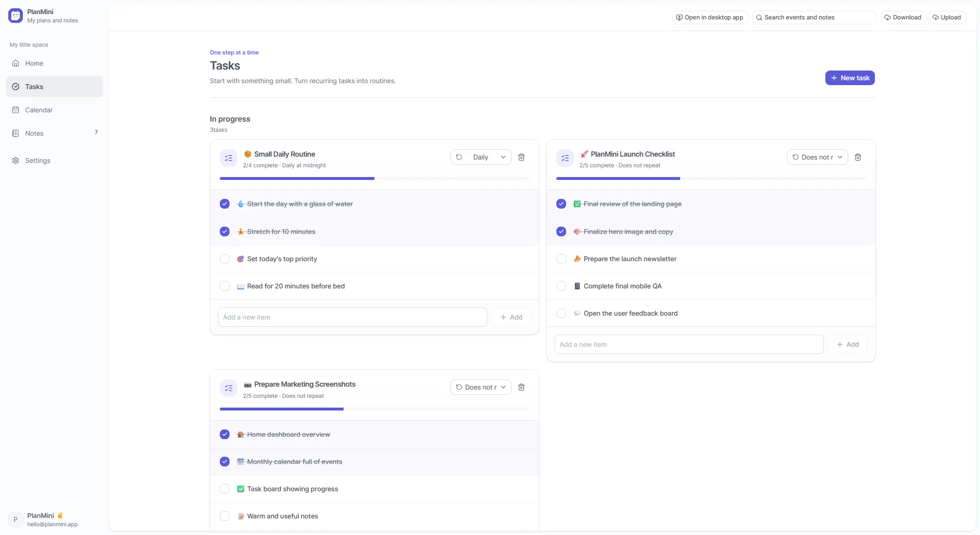
Task: Open Notes from the sidebar
Action: click(x=54, y=133)
